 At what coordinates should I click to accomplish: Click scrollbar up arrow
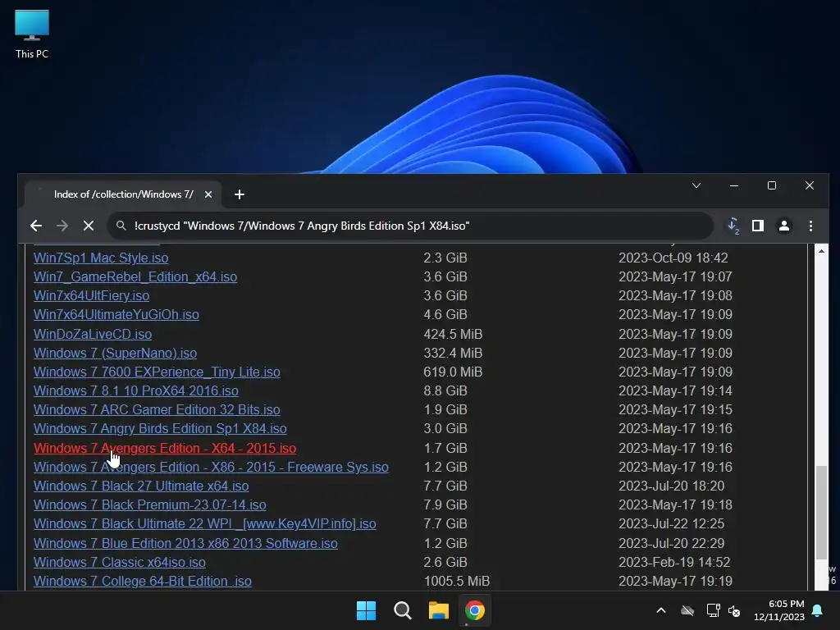coord(820,251)
